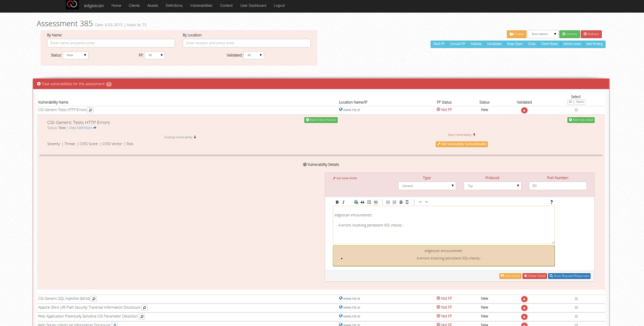Image resolution: width=644 pixels, height=326 pixels.
Task: Click the By Name search field
Action: click(111, 43)
